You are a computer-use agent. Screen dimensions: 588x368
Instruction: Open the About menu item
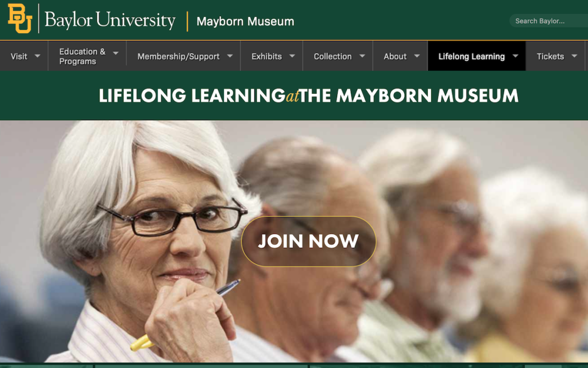[x=395, y=56]
